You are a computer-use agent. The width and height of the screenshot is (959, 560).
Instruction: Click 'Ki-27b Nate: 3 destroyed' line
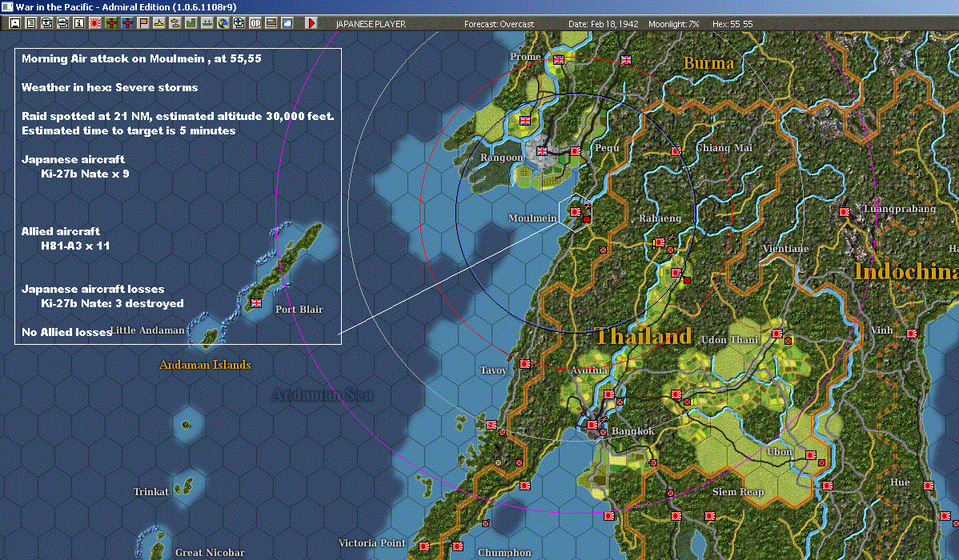point(112,303)
